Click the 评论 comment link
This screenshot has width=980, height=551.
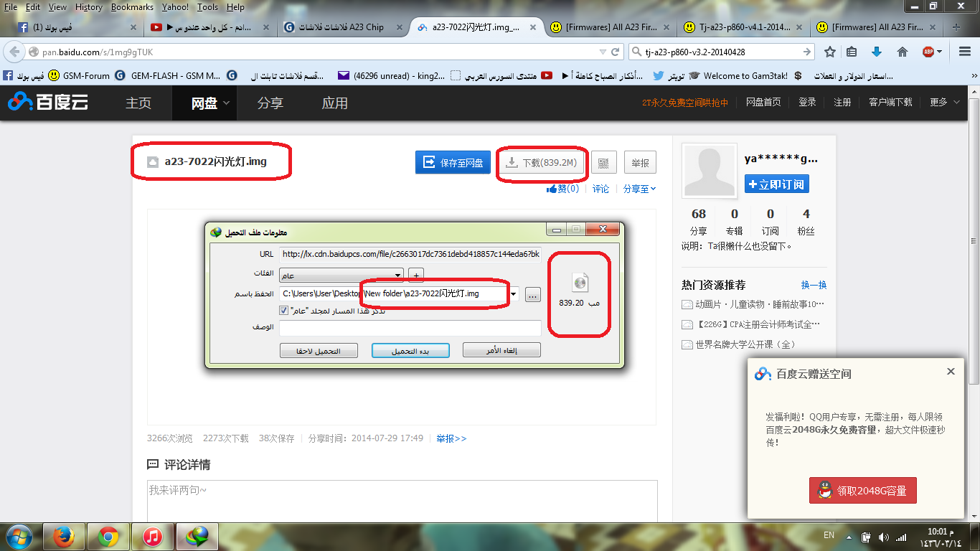click(600, 189)
